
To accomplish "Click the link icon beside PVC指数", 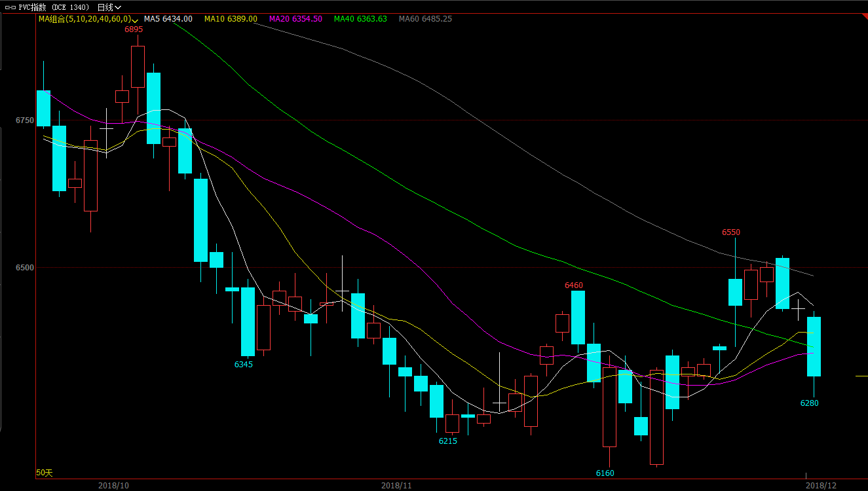I will [11, 7].
